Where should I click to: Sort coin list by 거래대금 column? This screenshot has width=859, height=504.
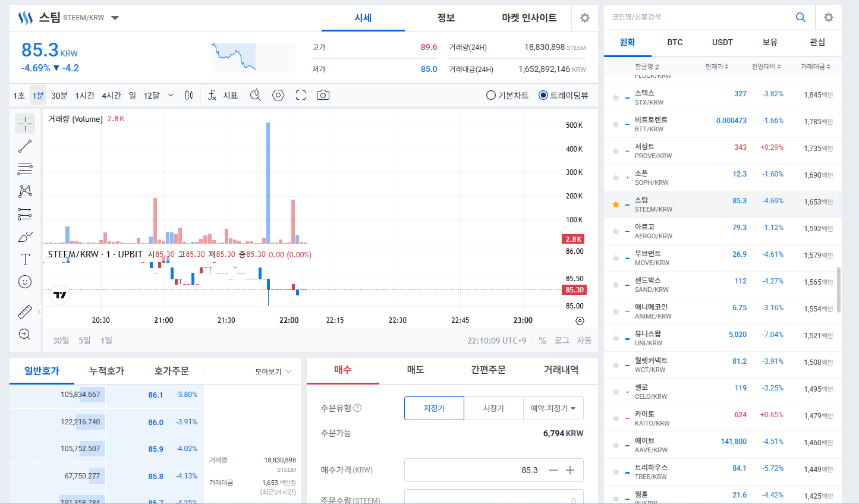[x=816, y=67]
